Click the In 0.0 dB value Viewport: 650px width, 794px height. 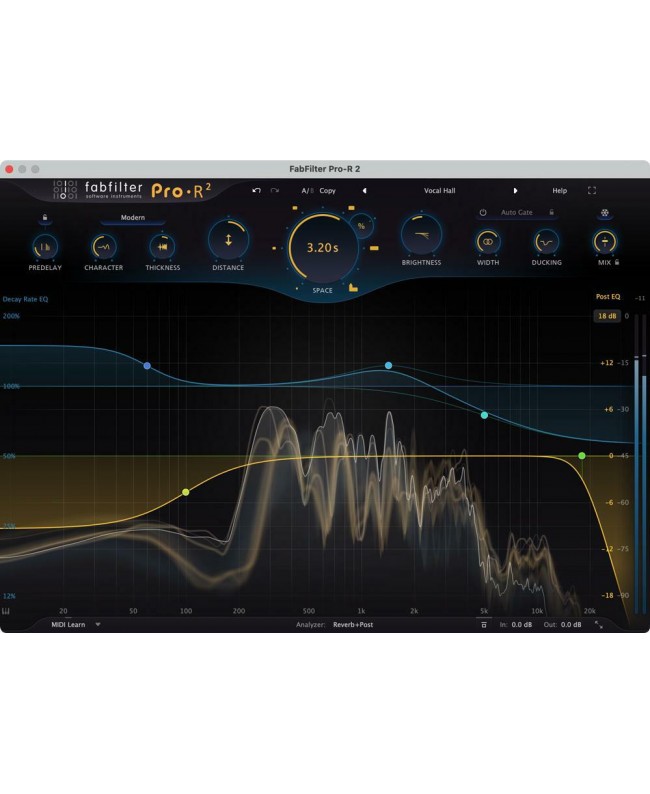(521, 624)
